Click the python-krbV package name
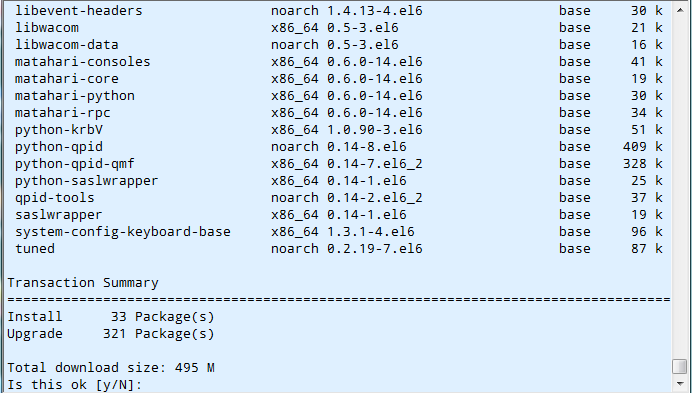692x393 pixels. click(59, 129)
